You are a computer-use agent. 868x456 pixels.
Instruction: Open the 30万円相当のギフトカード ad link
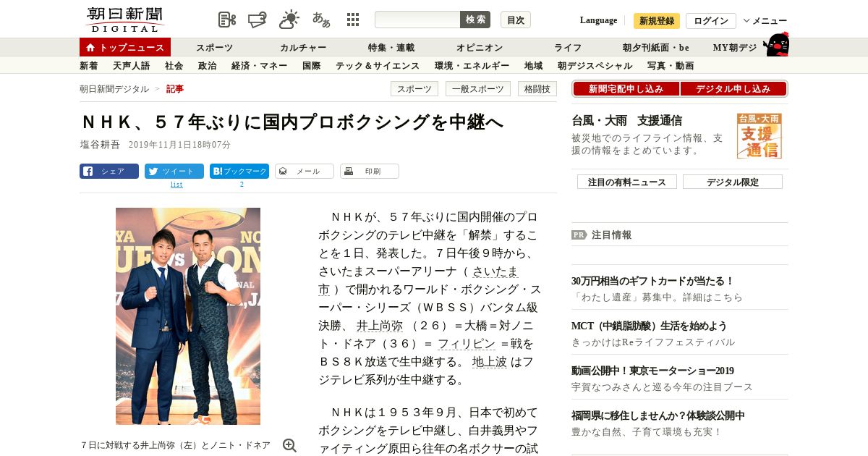click(653, 281)
